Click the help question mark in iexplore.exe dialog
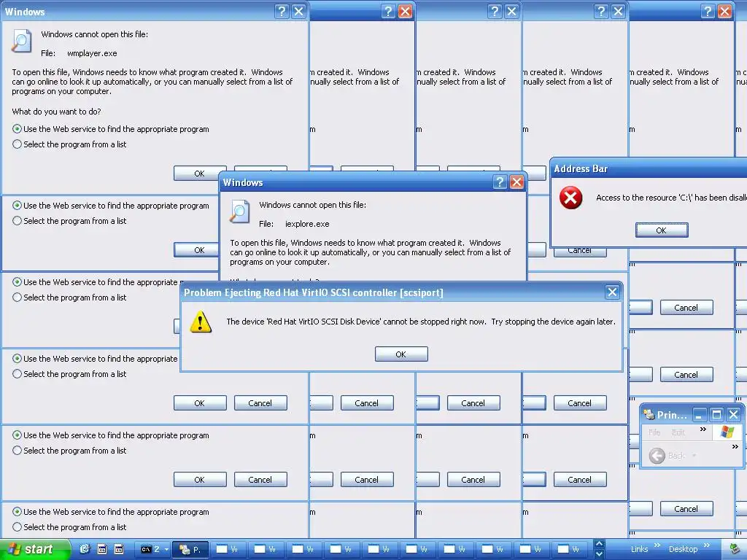This screenshot has width=747, height=560. [x=500, y=182]
